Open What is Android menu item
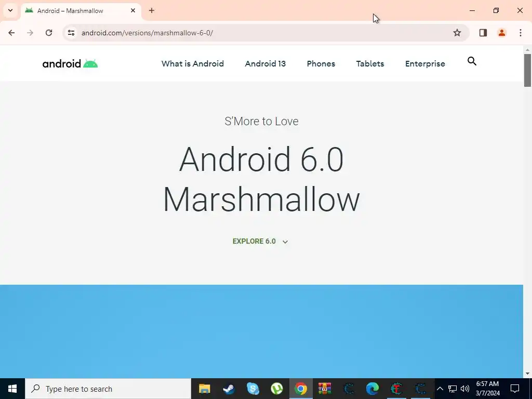 pos(193,63)
